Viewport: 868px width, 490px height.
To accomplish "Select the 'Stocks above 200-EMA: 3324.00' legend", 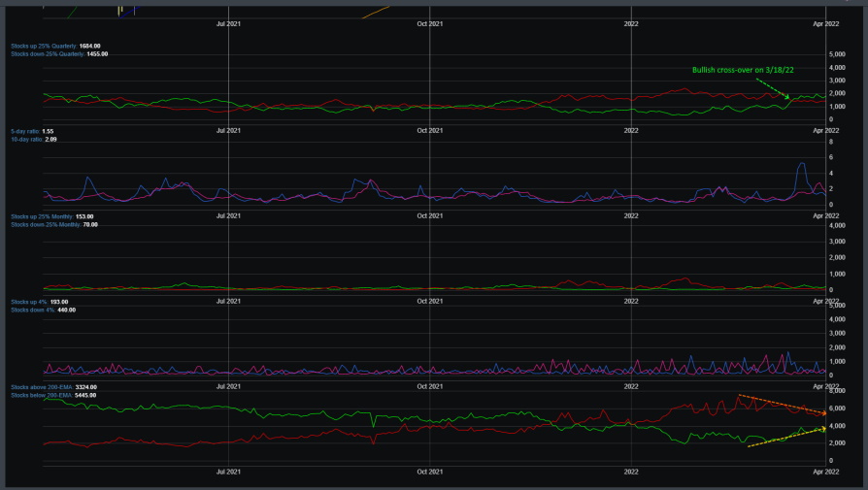I will [53, 387].
